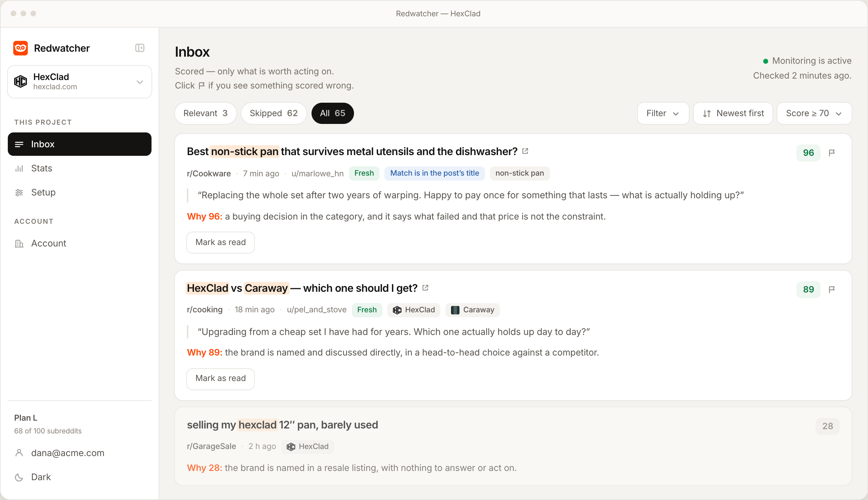Click the Setup sliders icon
The width and height of the screenshot is (868, 500).
pyautogui.click(x=19, y=193)
